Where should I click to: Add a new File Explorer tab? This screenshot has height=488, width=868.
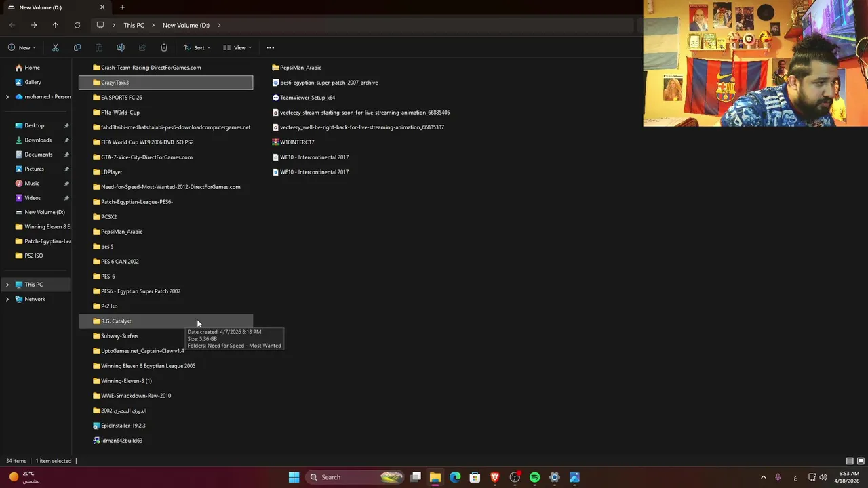[122, 7]
